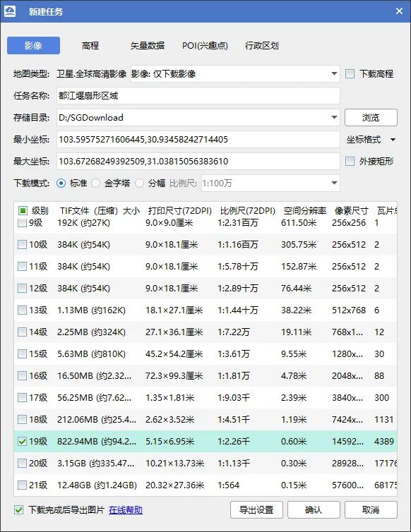The image size is (411, 532).
Task: Go to the POI(兴趣点) tab
Action: (205, 45)
